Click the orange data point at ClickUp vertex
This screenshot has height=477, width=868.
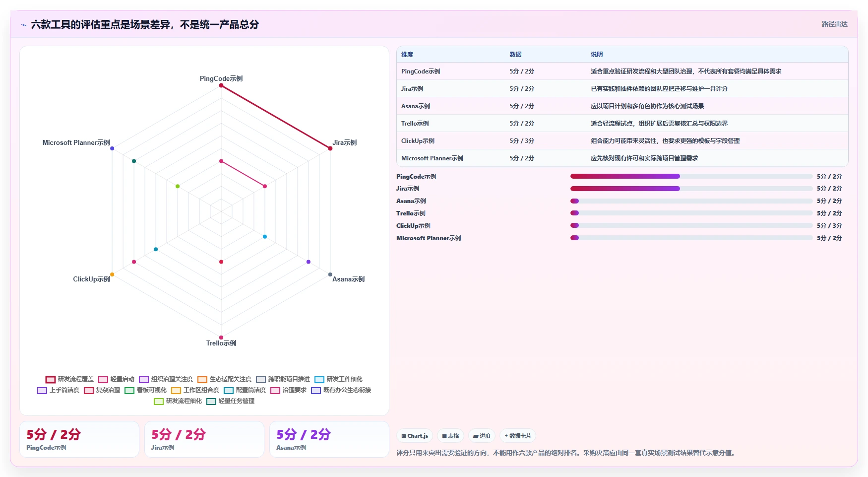pos(112,274)
